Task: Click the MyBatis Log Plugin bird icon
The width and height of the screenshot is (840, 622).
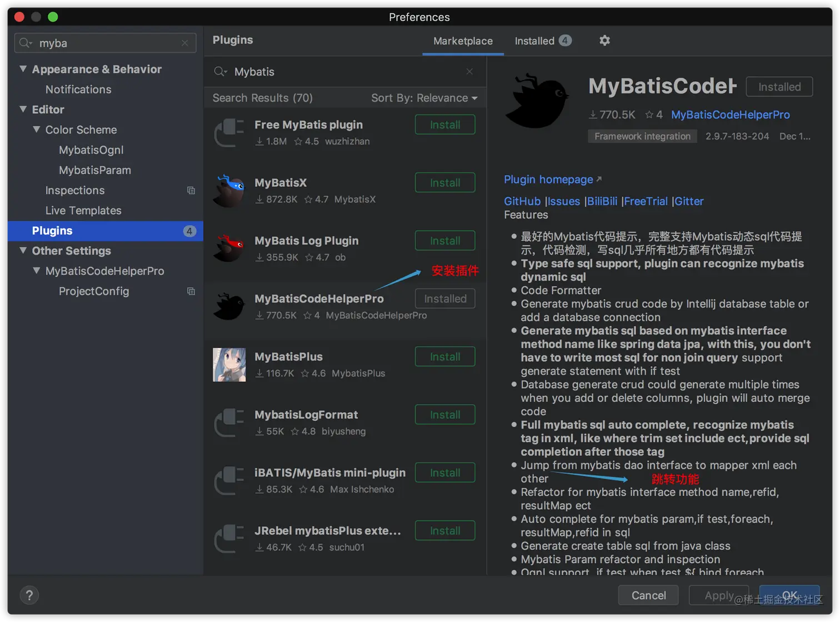Action: pos(229,248)
